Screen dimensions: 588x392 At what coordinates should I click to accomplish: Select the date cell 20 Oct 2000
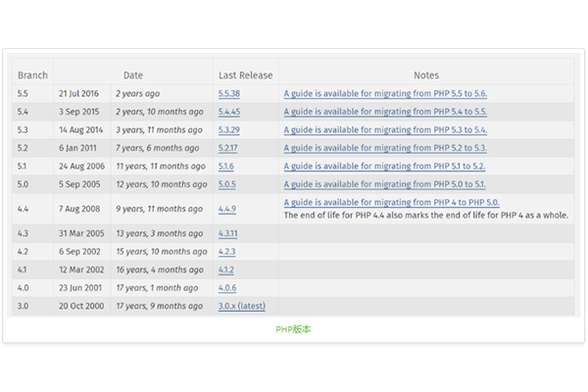tap(81, 306)
